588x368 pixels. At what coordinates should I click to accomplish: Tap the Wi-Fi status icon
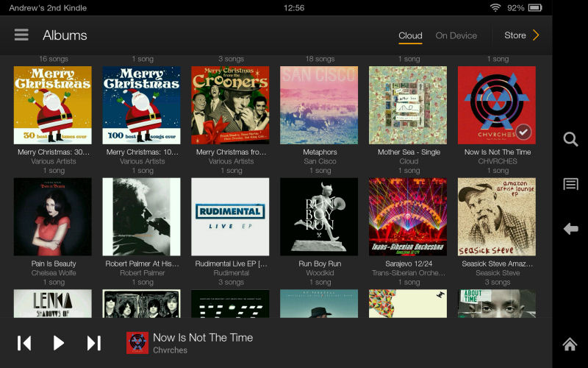click(495, 8)
